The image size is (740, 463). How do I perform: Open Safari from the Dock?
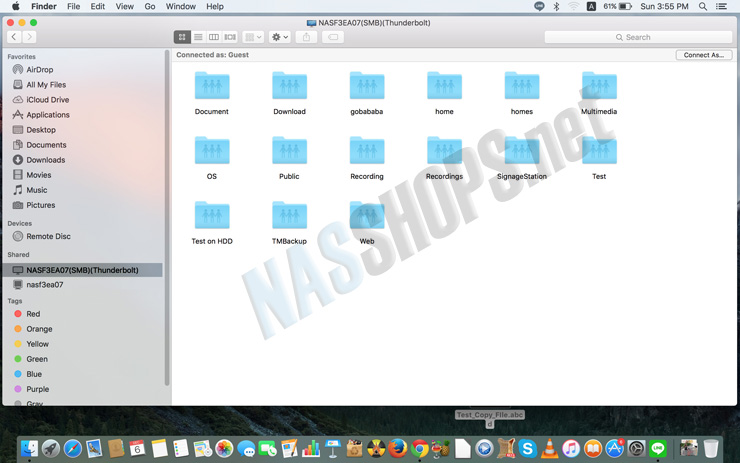coord(72,448)
